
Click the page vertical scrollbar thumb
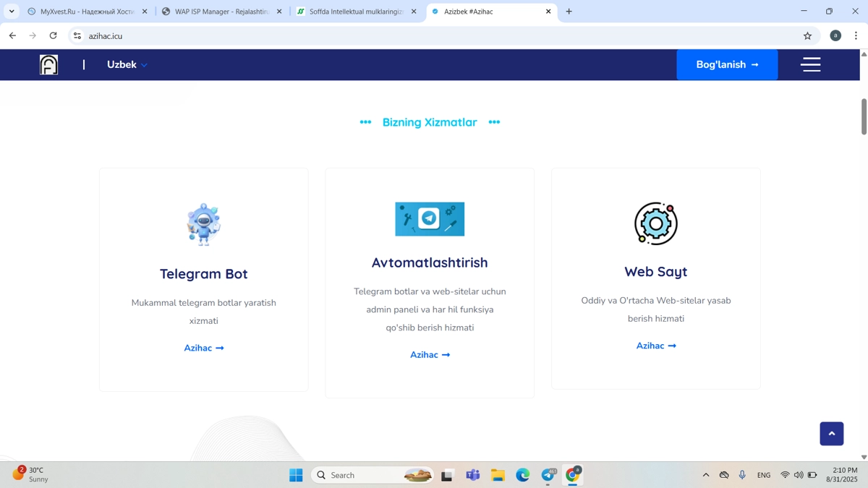pos(864,116)
